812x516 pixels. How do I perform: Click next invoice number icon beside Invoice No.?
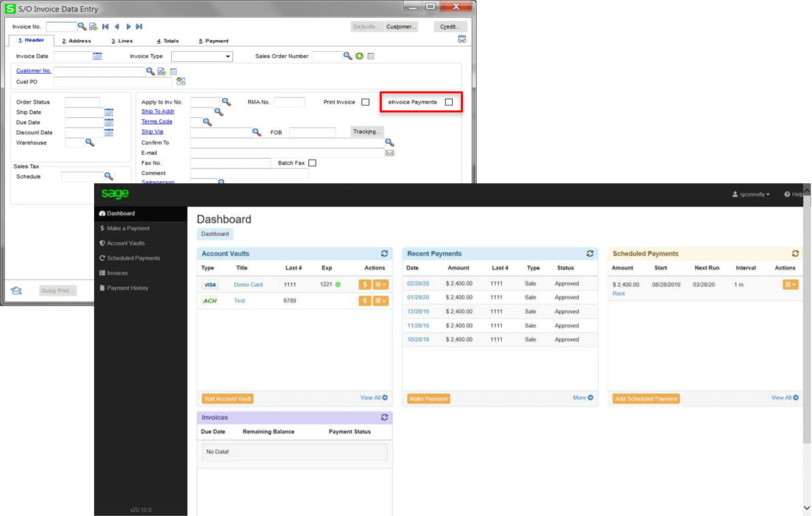93,27
